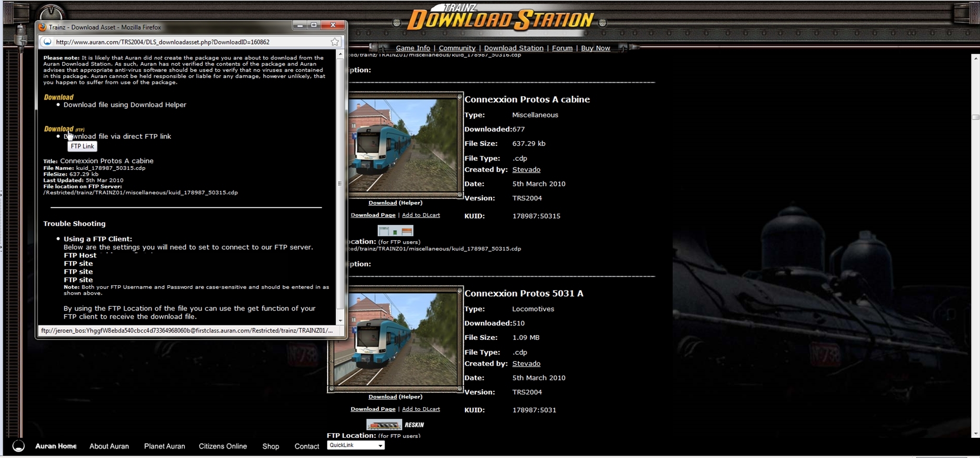Open Connexxion Protos A cabine thumbnail

coord(403,145)
